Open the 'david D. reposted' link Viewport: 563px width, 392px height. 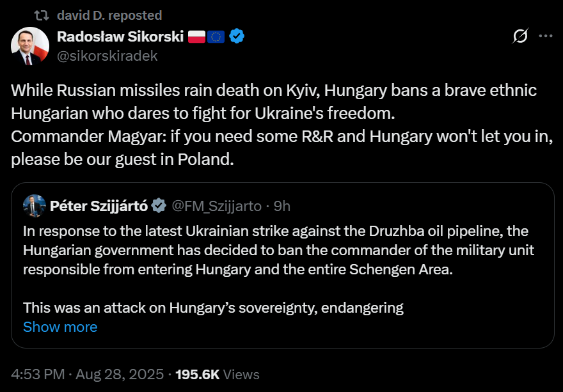pyautogui.click(x=109, y=15)
